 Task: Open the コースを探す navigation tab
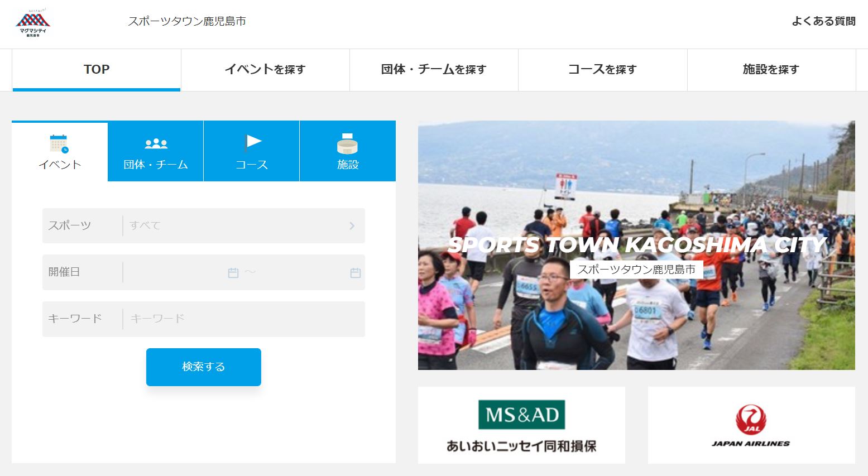click(602, 70)
